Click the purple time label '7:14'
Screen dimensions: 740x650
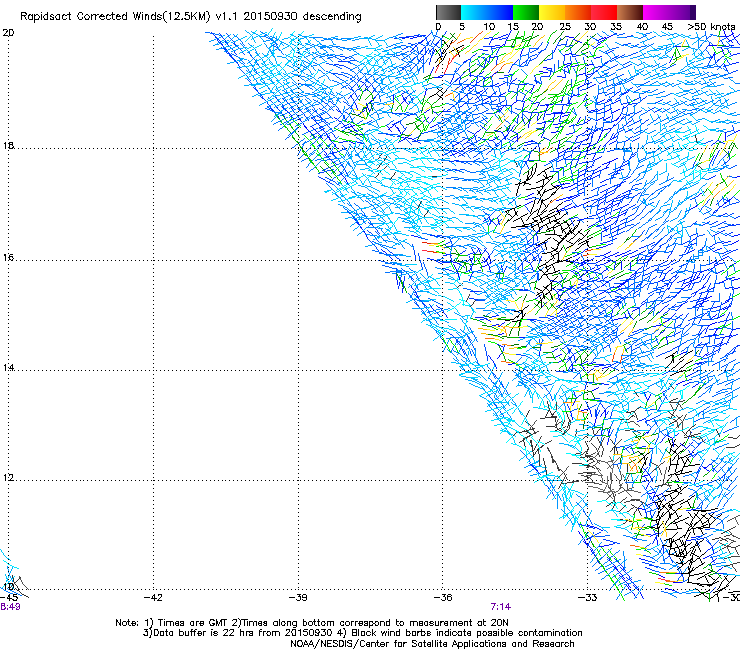tap(501, 607)
